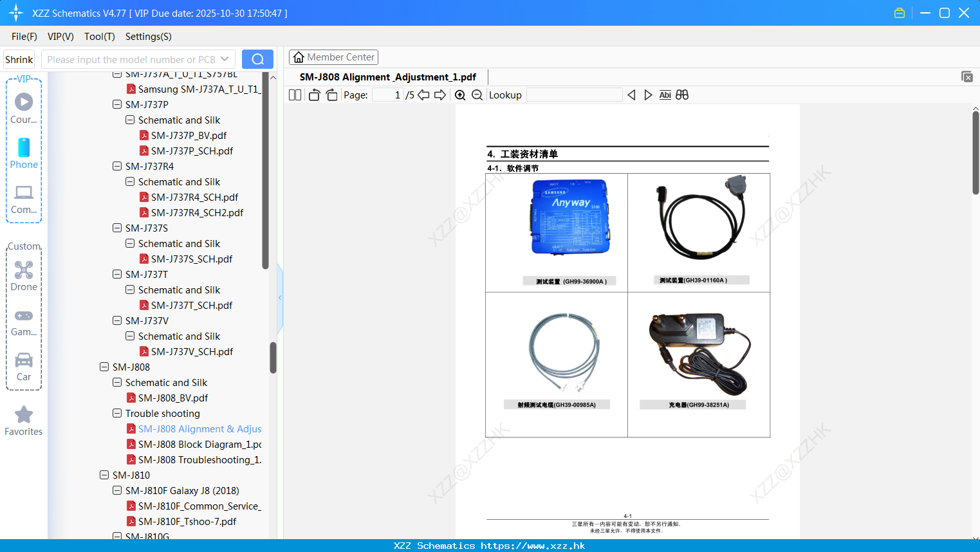Click the home icon in Member Center

pos(299,57)
